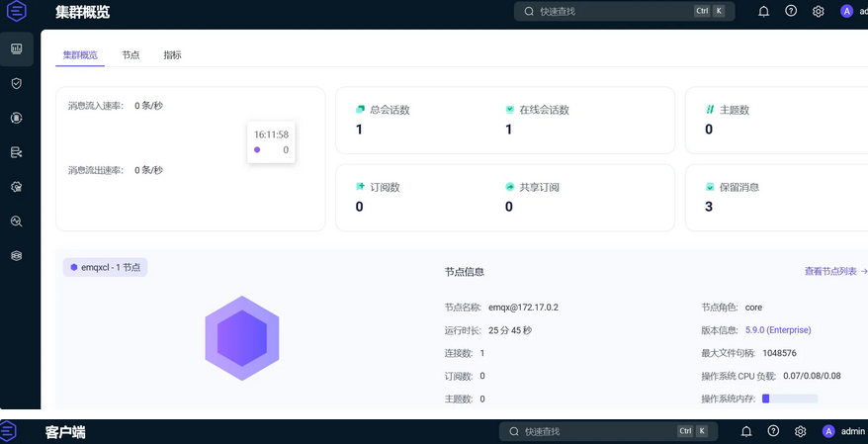
Task: Focus the 快速查找 search box in top window
Action: pyautogui.click(x=625, y=11)
